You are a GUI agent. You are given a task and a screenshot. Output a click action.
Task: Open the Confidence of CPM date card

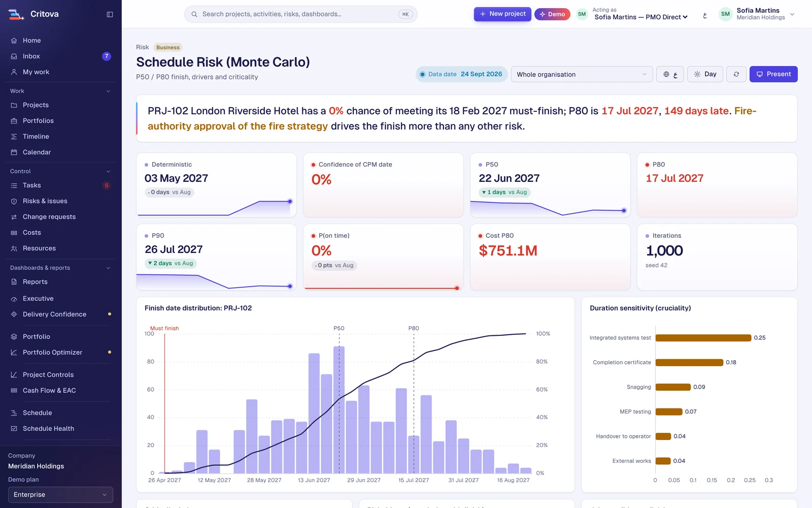[383, 185]
